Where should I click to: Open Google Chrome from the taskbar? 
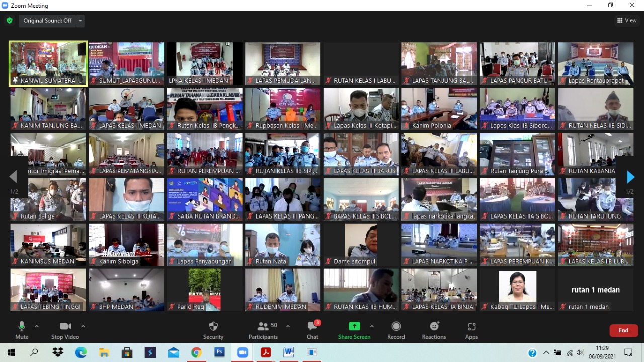pos(196,352)
